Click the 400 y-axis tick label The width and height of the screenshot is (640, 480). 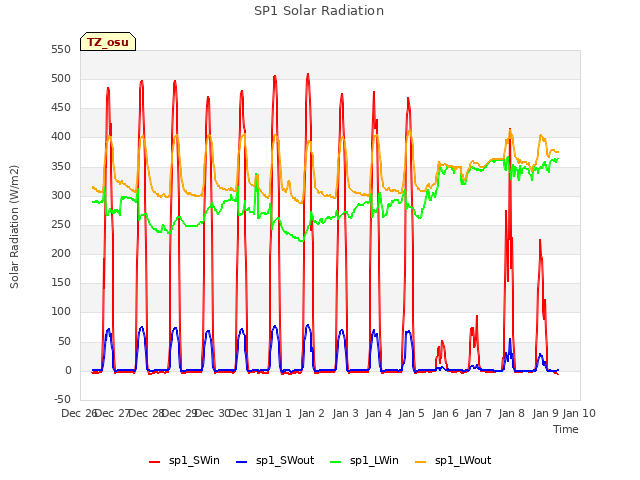pyautogui.click(x=61, y=137)
